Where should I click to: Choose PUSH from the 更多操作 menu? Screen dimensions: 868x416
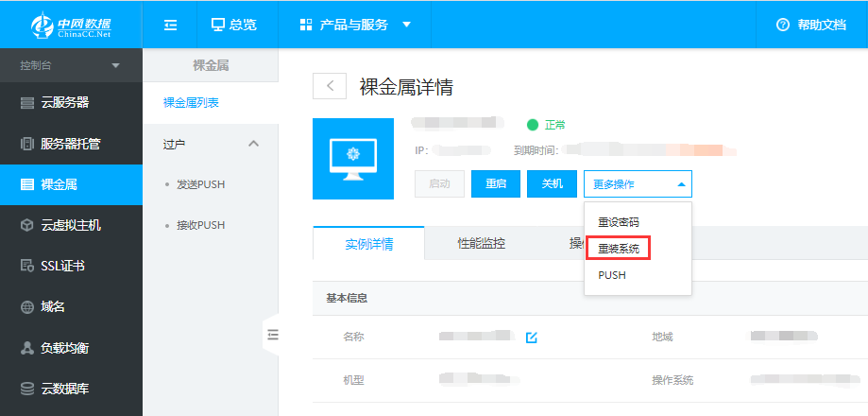pos(612,275)
